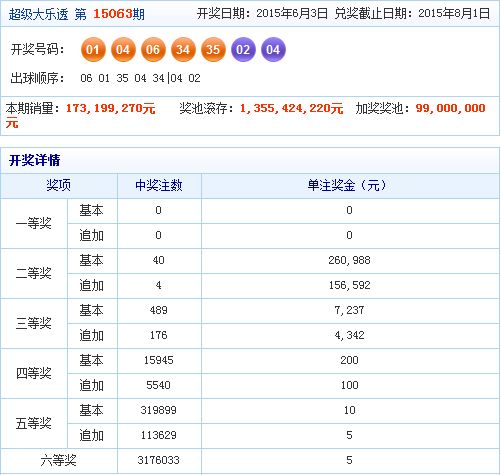Select the 奖项 column header

59,185
